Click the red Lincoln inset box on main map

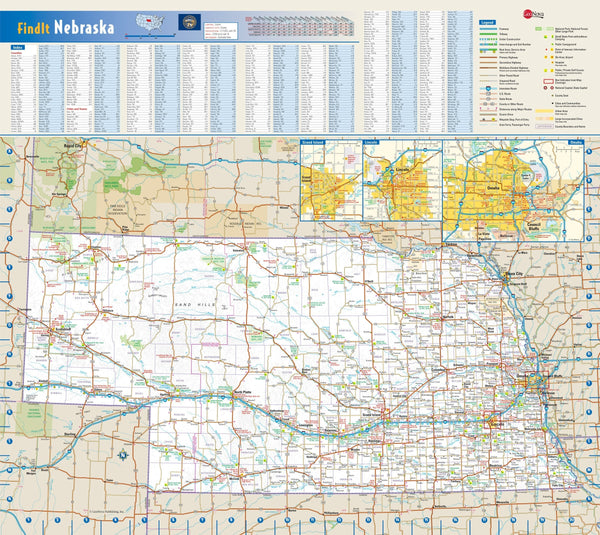(x=492, y=420)
